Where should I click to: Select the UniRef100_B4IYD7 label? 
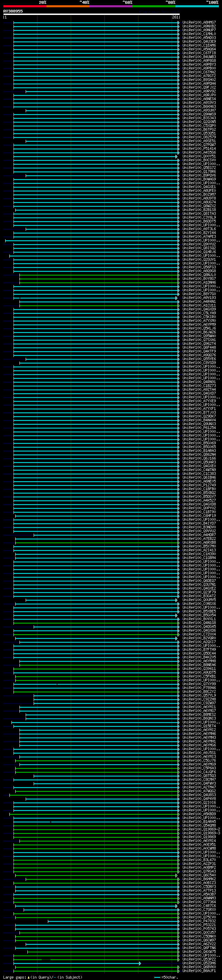(x=199, y=524)
